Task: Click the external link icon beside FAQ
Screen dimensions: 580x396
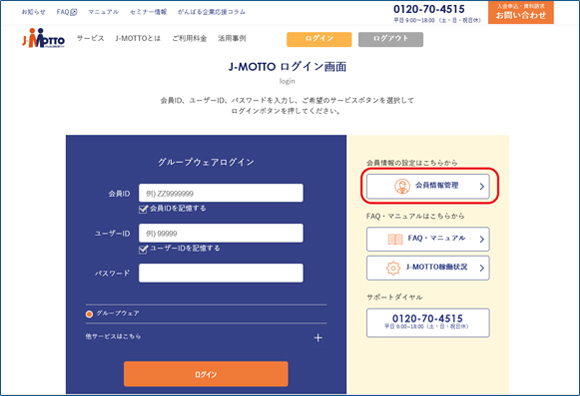Action: click(74, 12)
